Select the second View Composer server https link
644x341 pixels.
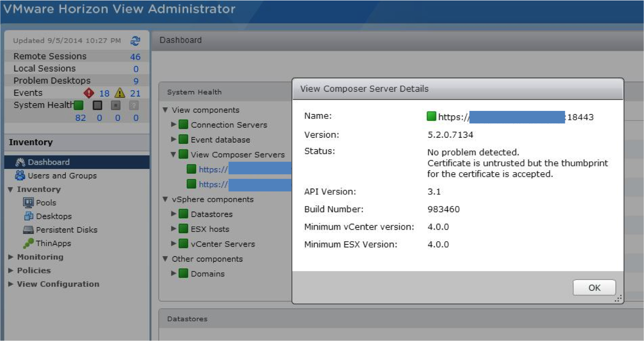(x=245, y=184)
